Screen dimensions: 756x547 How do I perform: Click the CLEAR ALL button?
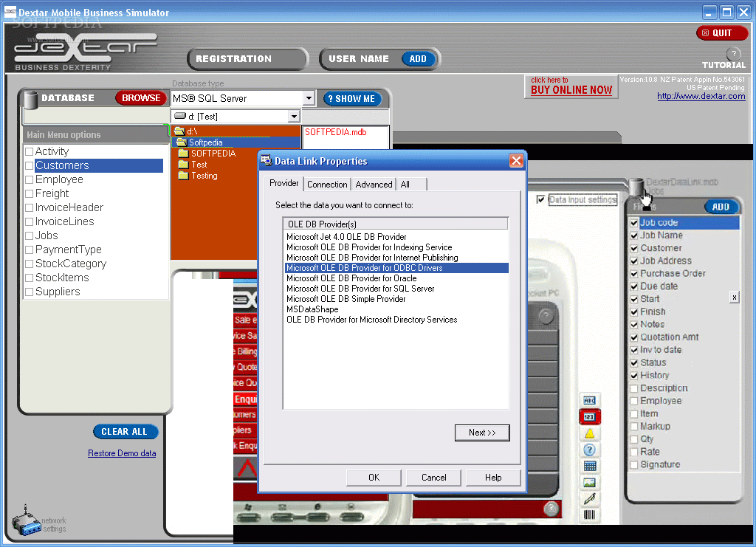(124, 432)
